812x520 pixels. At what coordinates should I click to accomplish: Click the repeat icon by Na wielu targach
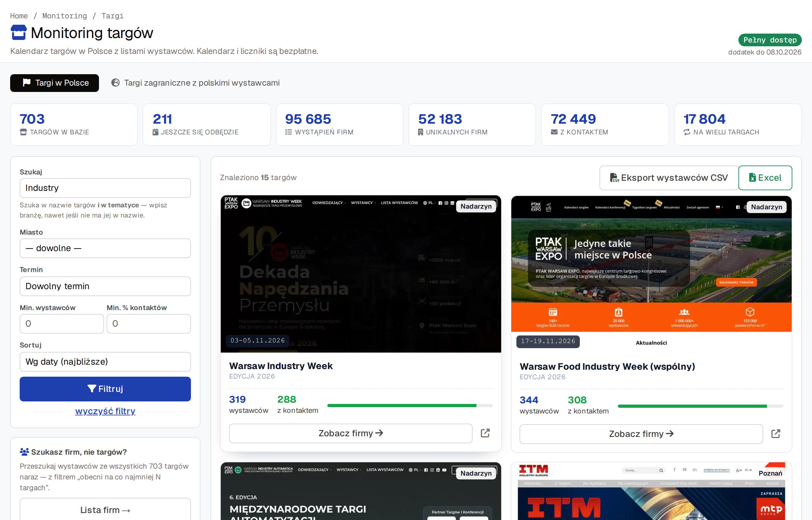coord(687,132)
